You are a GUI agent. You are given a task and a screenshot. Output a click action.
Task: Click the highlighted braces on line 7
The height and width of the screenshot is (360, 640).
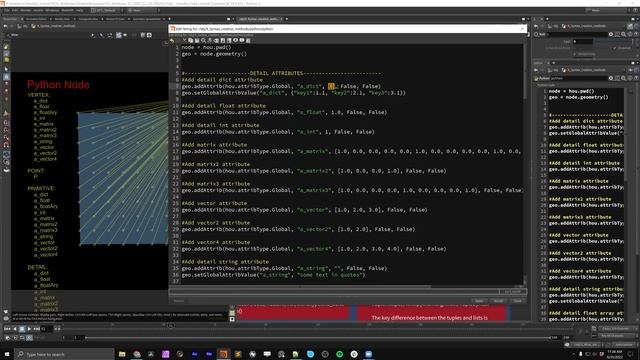tap(331, 86)
